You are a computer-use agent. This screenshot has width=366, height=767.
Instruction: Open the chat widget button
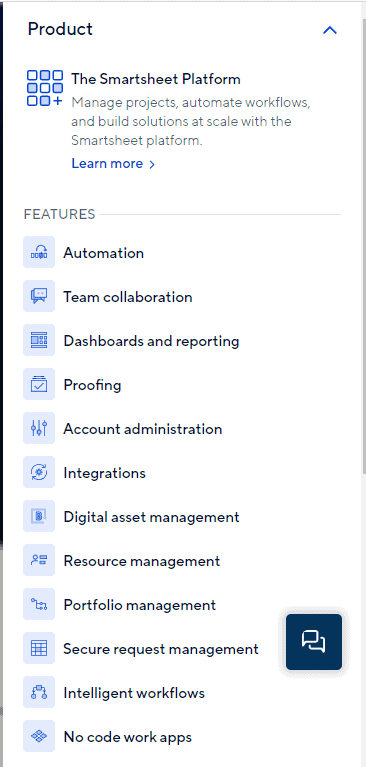[x=314, y=642]
